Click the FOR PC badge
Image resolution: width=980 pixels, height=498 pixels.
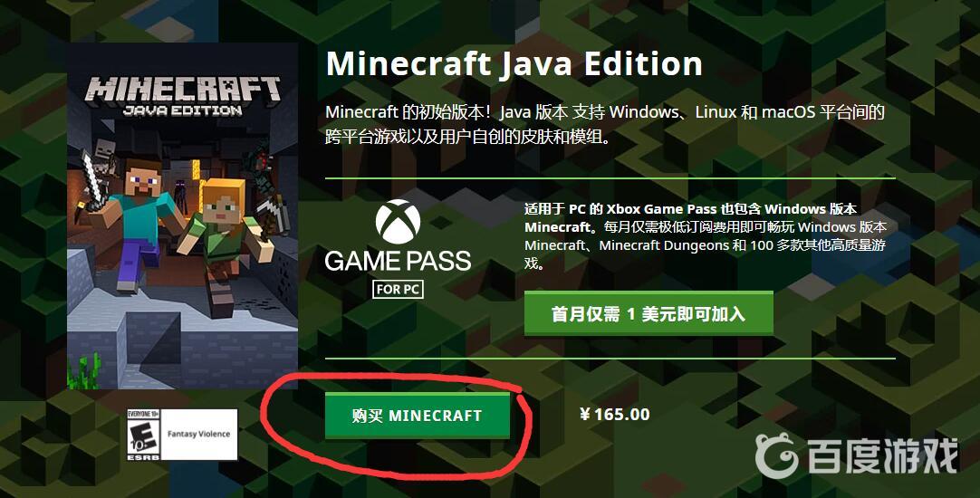tap(399, 289)
